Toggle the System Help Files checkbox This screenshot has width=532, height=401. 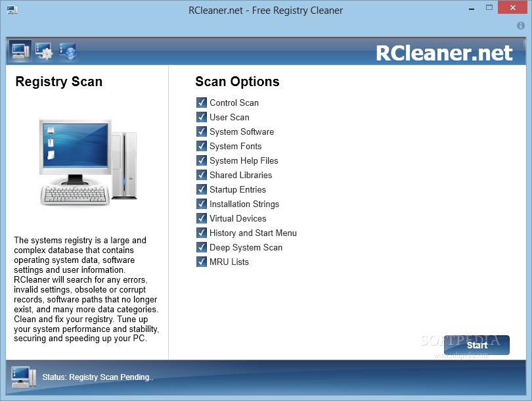tap(202, 160)
